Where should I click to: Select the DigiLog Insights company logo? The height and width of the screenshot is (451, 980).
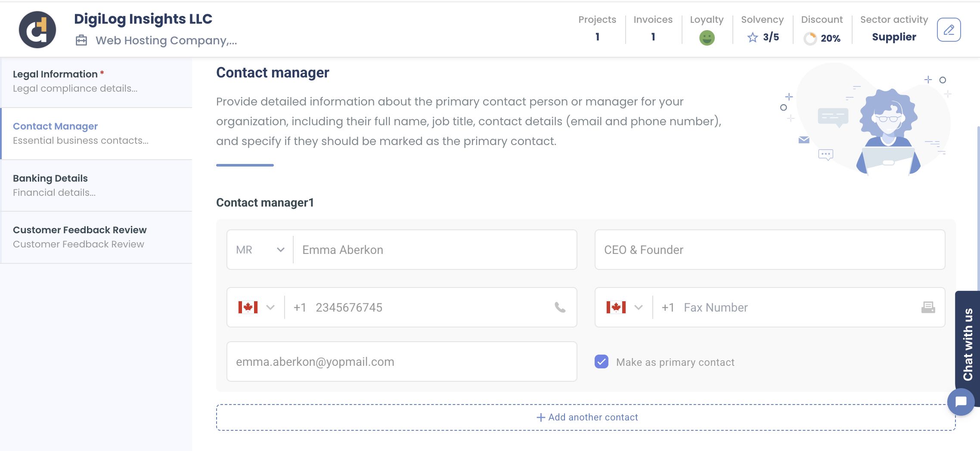(x=37, y=29)
